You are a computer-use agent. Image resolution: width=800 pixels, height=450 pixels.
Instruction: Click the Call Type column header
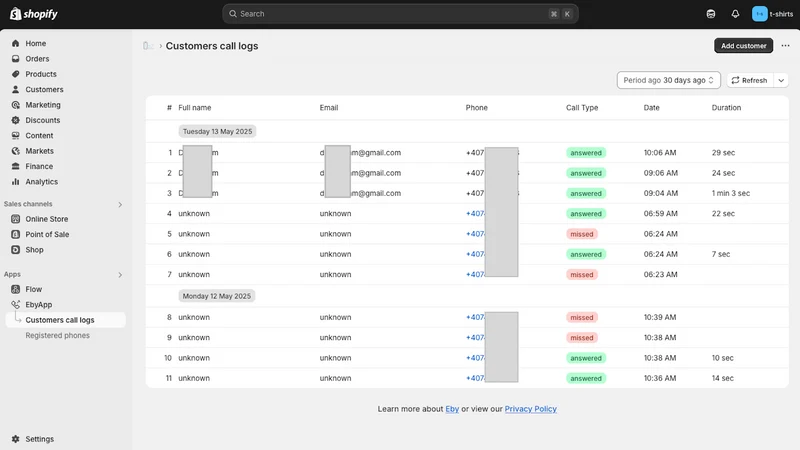pos(582,108)
